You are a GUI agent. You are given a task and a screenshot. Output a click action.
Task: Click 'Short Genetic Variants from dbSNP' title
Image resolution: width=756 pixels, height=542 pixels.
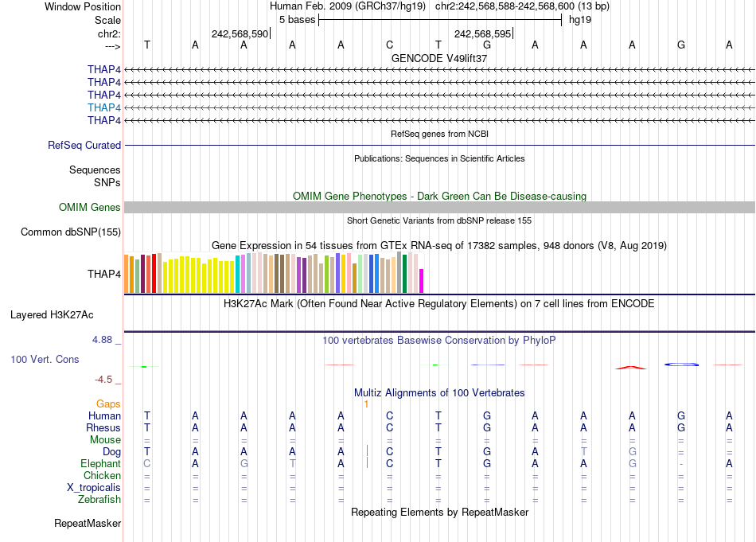[439, 220]
